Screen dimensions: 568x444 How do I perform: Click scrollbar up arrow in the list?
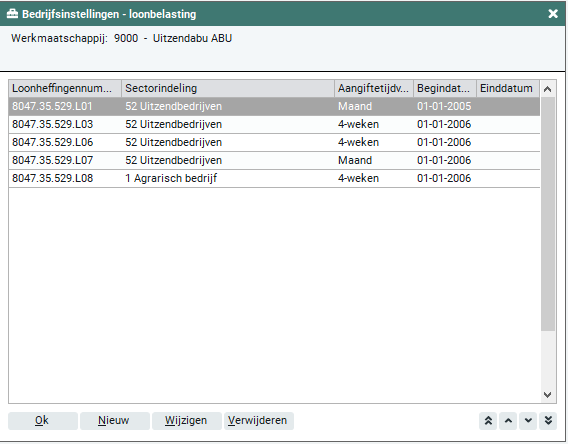[x=548, y=89]
